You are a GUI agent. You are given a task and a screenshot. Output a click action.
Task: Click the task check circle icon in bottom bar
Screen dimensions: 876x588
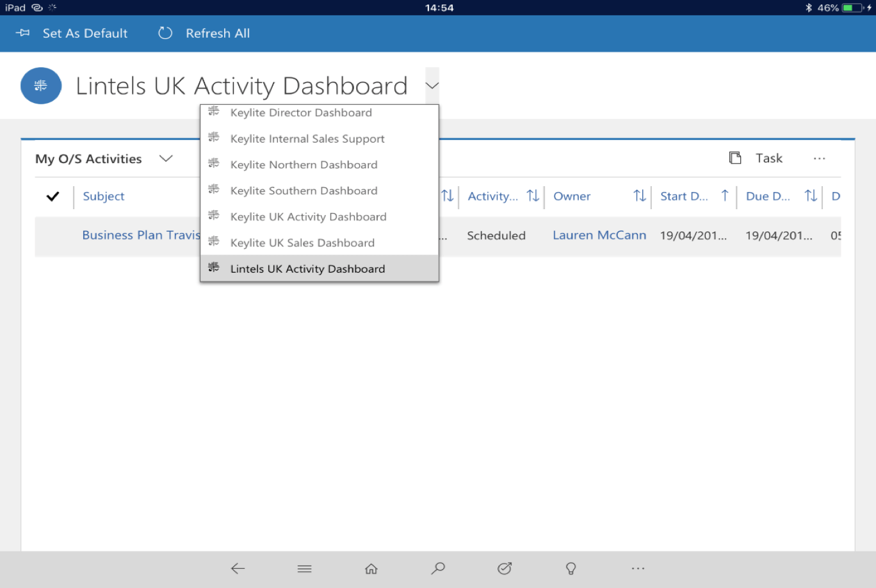(x=505, y=568)
